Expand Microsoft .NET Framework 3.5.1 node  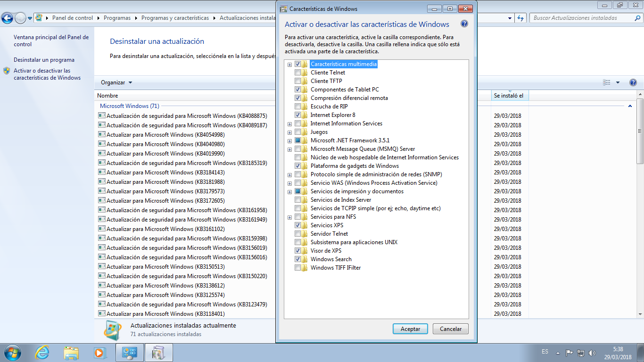(290, 141)
